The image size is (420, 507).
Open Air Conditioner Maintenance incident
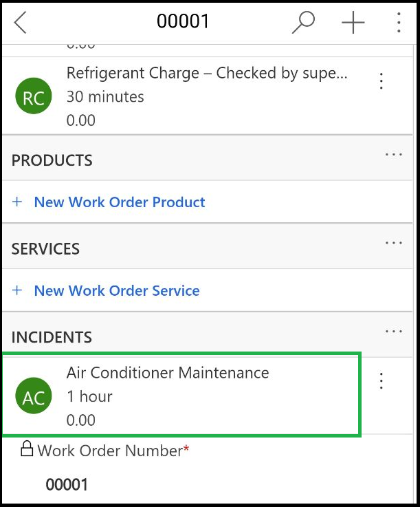(168, 374)
